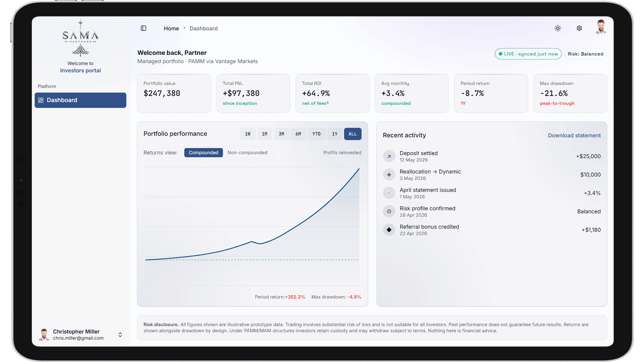The width and height of the screenshot is (644, 362).
Task: Open settings gear icon
Action: point(579,28)
